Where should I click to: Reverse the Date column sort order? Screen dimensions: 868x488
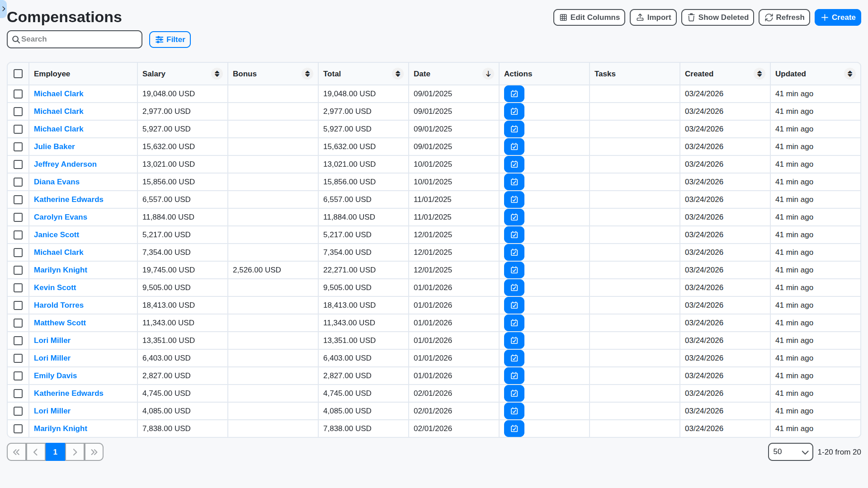coord(488,74)
